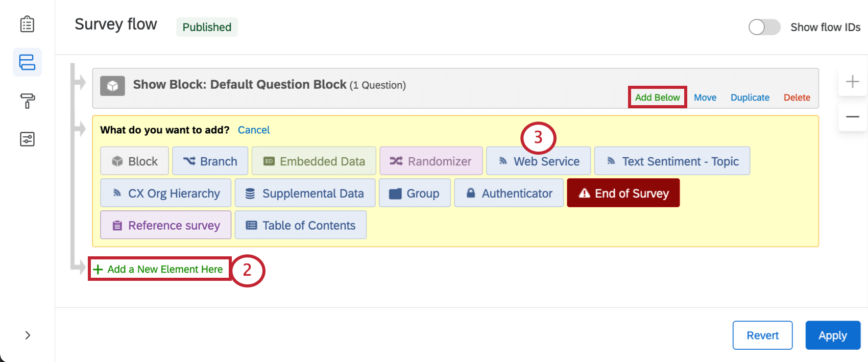This screenshot has height=362, width=868.
Task: Expand all flow elements with plus button
Action: (852, 81)
